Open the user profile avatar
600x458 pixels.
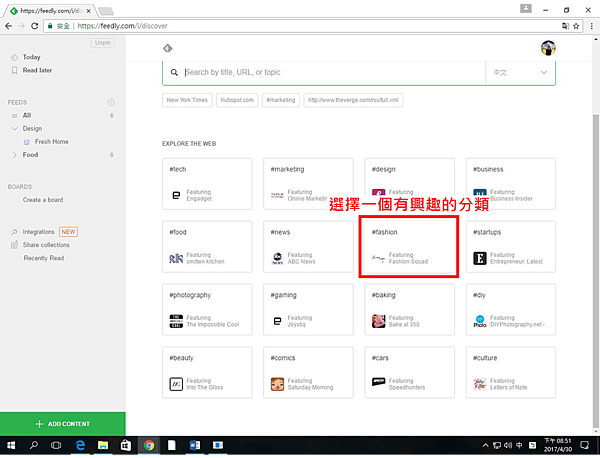[x=548, y=48]
